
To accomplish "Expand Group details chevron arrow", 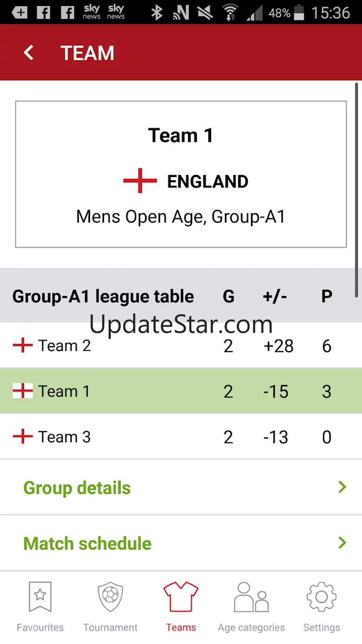I will click(343, 487).
